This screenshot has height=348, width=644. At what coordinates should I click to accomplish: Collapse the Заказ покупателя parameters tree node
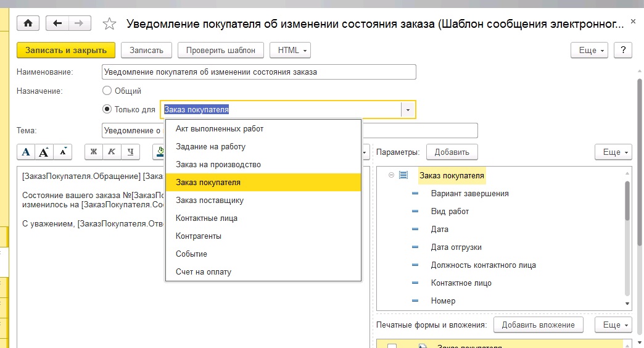tap(392, 175)
